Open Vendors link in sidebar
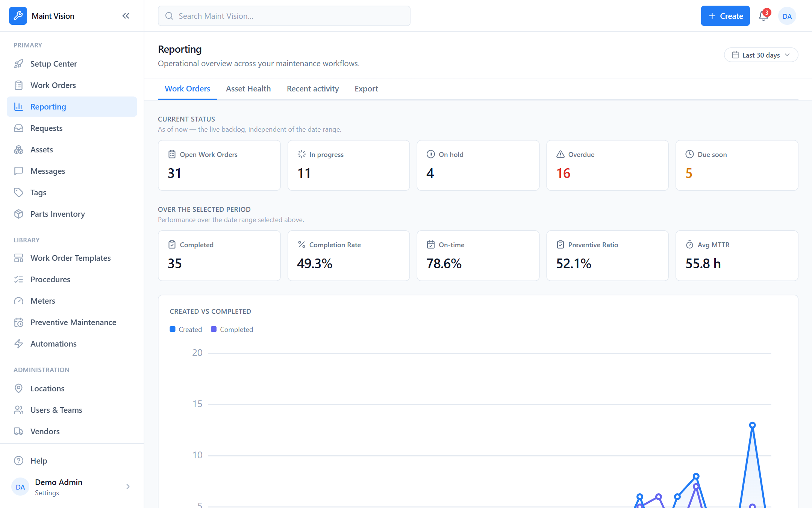The width and height of the screenshot is (812, 508). (x=72, y=432)
